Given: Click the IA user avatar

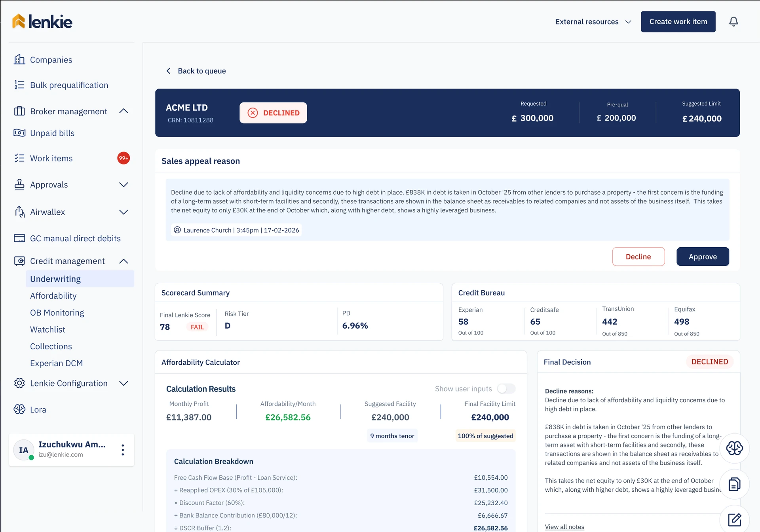Looking at the screenshot, I should (23, 450).
